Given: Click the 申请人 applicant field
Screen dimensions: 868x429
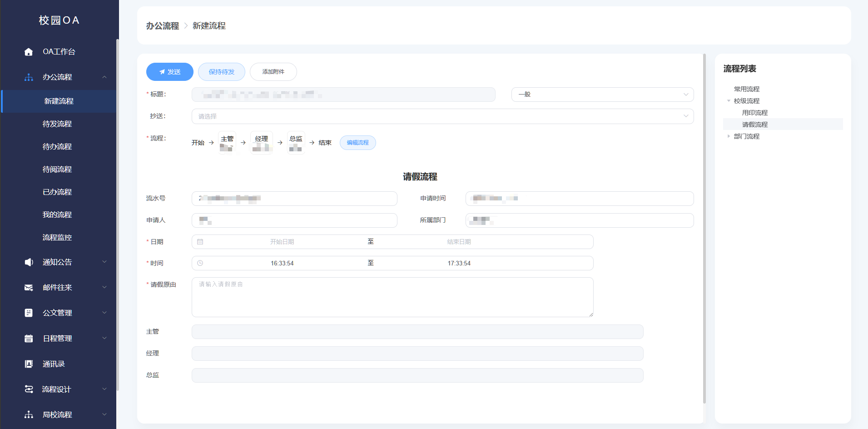Looking at the screenshot, I should pyautogui.click(x=294, y=220).
